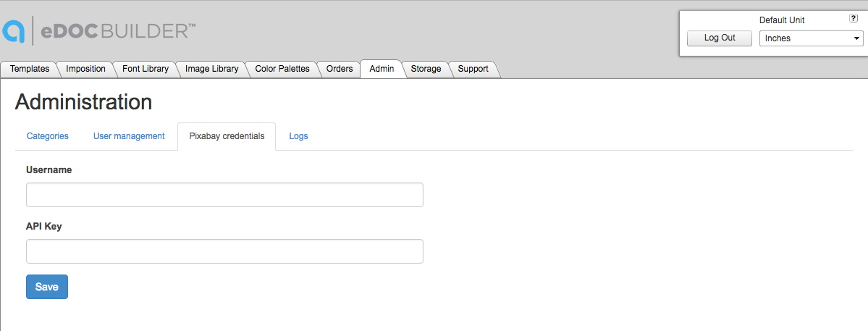Click the Log Out button

point(720,38)
